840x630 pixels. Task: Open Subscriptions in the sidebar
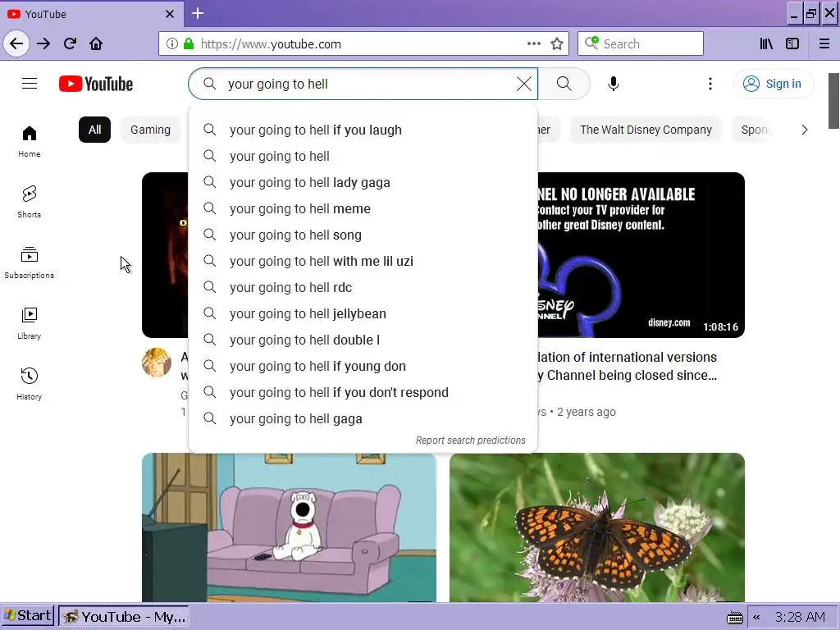pos(29,262)
